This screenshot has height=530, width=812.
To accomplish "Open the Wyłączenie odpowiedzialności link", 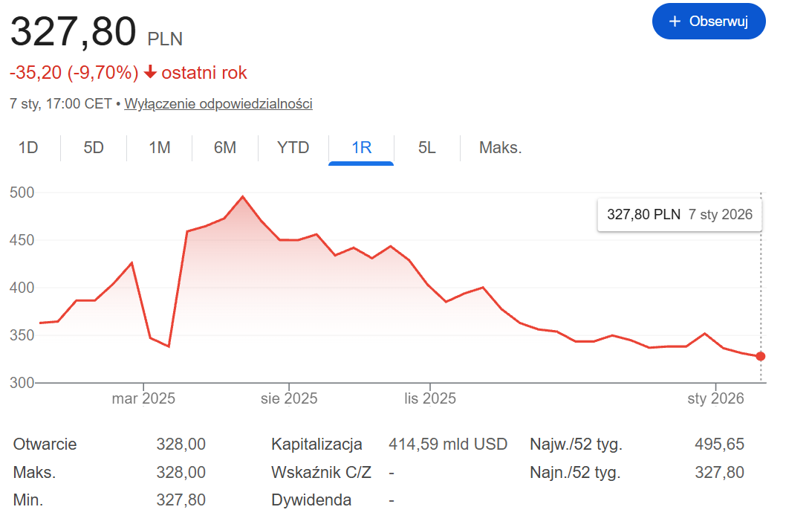I will (218, 103).
